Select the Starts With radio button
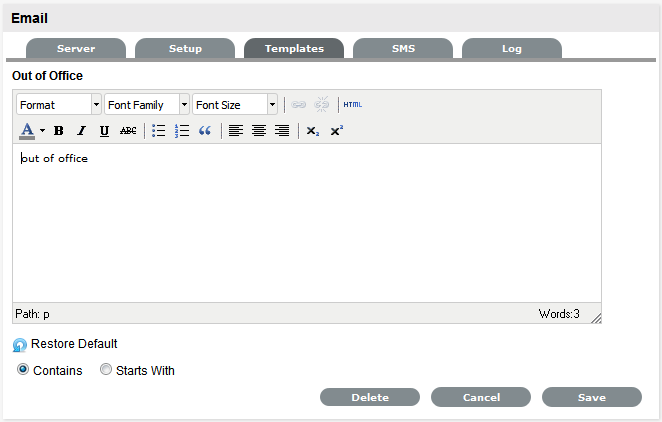Screen dimensions: 662x422 [x=106, y=370]
